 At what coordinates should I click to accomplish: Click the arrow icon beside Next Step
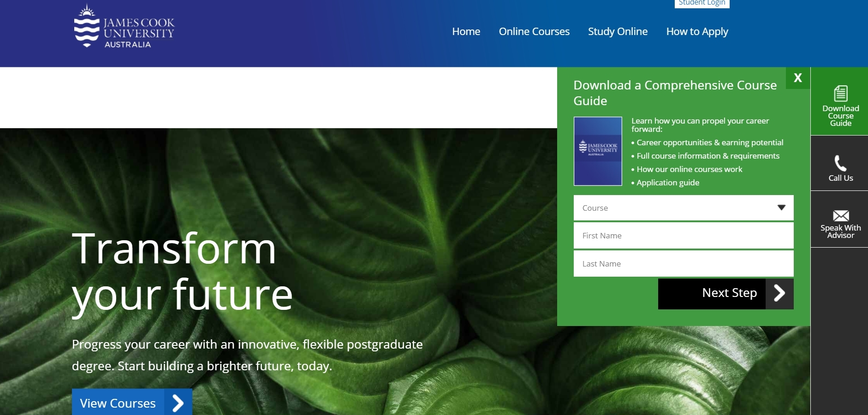click(779, 293)
